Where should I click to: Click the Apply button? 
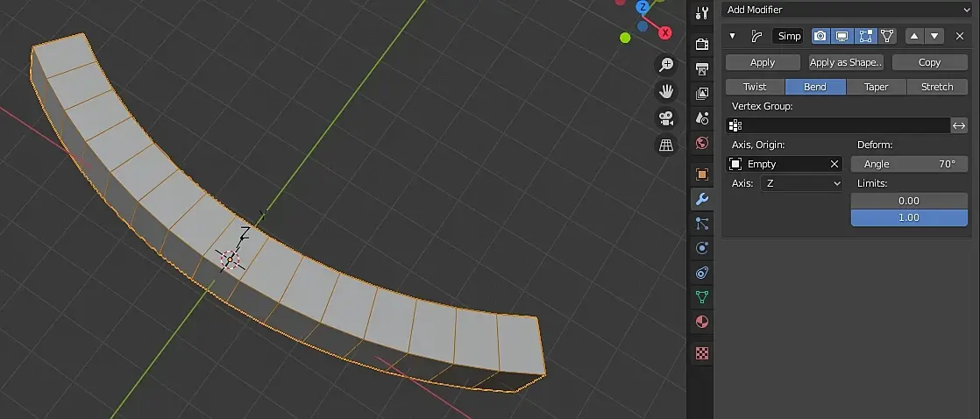tap(763, 62)
